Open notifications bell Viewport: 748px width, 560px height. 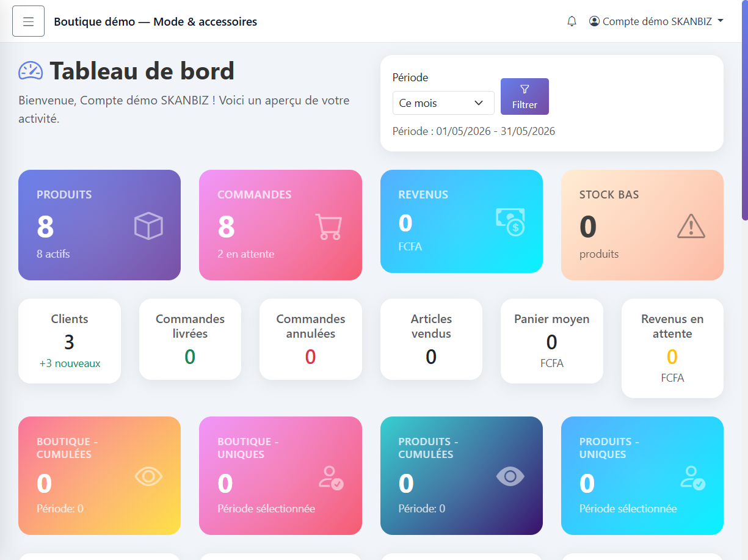pyautogui.click(x=572, y=21)
